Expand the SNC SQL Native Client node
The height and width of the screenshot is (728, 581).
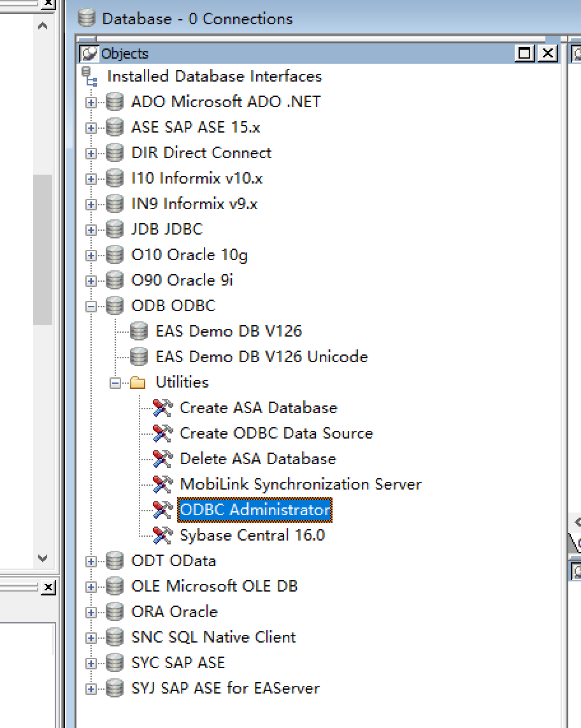pos(91,637)
